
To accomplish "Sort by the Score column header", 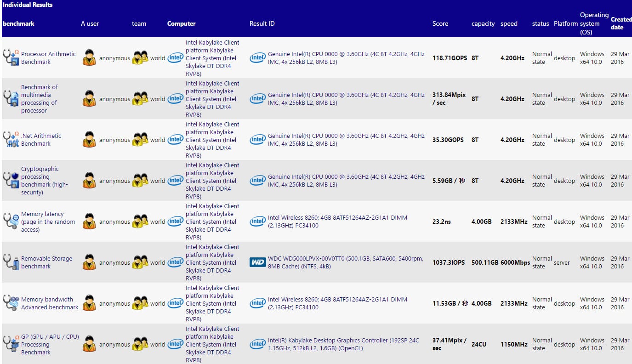I will 440,23.
